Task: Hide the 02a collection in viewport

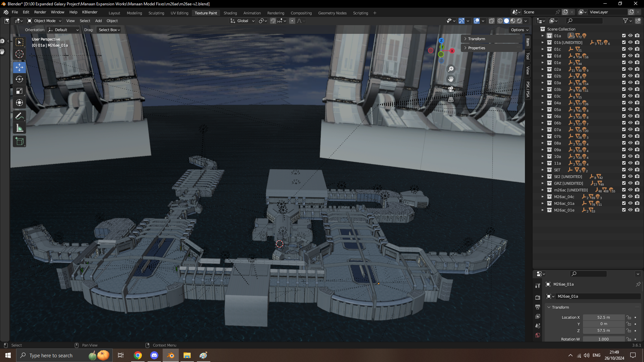Action: [631, 69]
